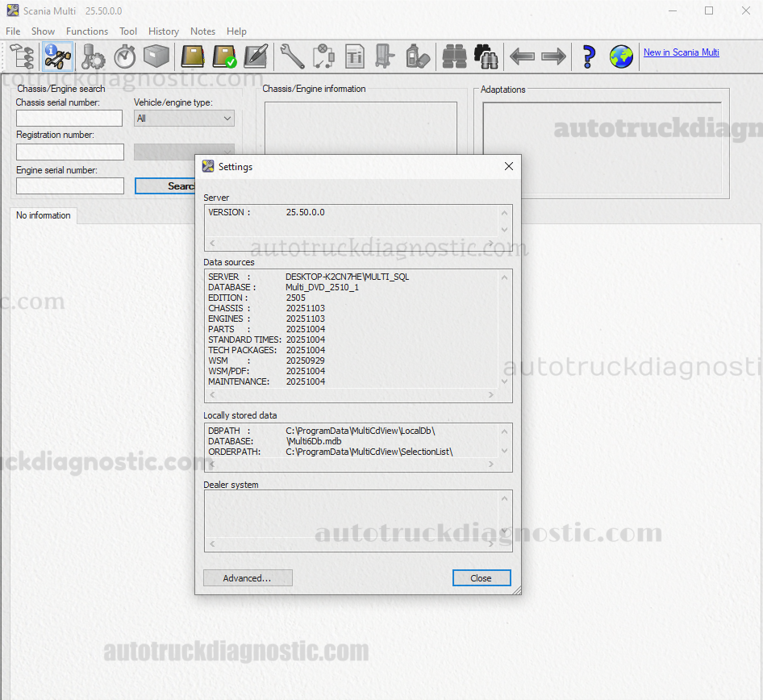
Task: Click the Scania Multi title bar app icon
Action: pos(13,10)
